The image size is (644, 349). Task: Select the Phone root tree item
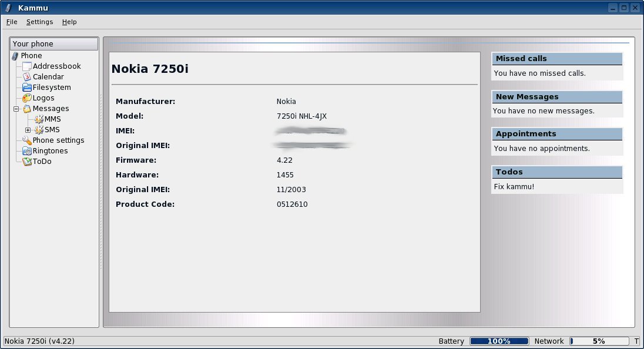pyautogui.click(x=31, y=56)
